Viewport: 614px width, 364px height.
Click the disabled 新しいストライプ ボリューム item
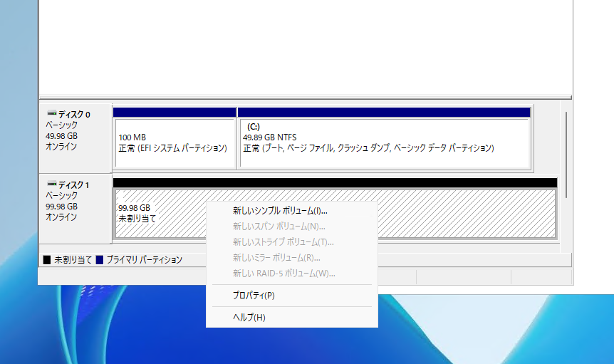coord(283,242)
